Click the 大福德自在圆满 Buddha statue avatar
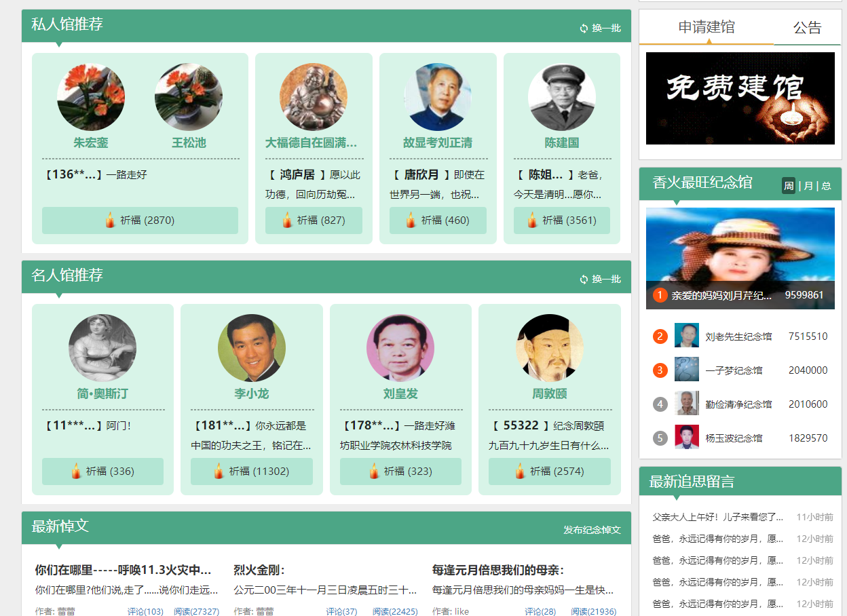Screen dimensions: 847x616 (x=314, y=97)
